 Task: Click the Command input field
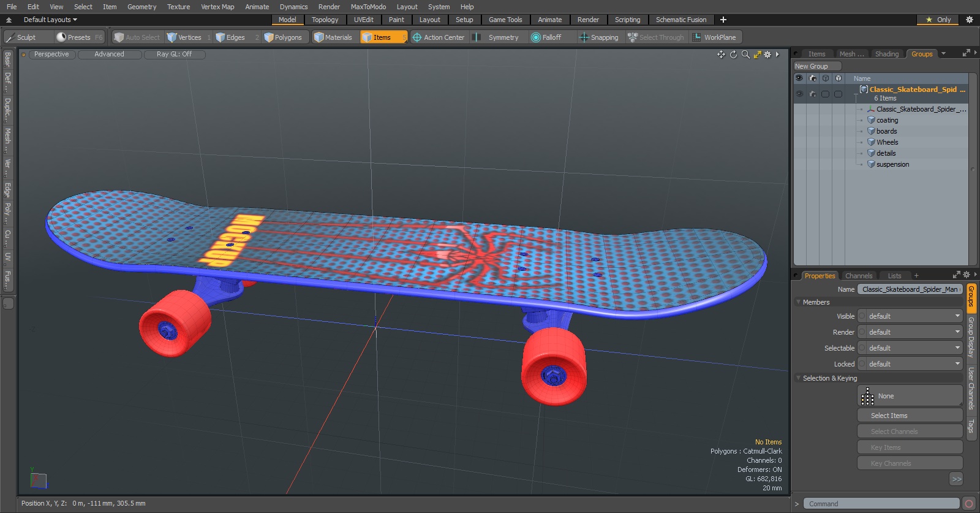881,504
